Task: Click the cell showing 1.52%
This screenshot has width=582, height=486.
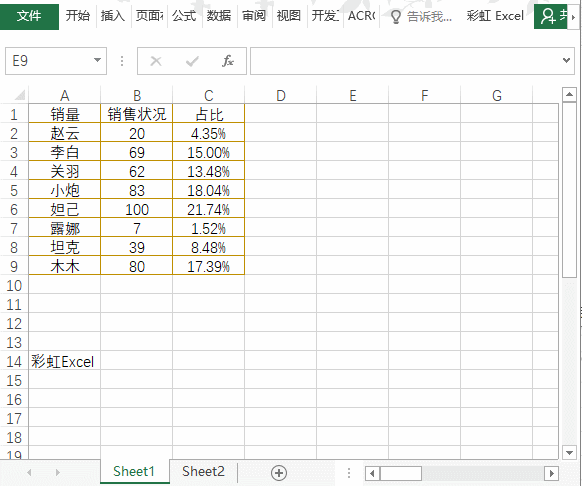Action: tap(209, 228)
